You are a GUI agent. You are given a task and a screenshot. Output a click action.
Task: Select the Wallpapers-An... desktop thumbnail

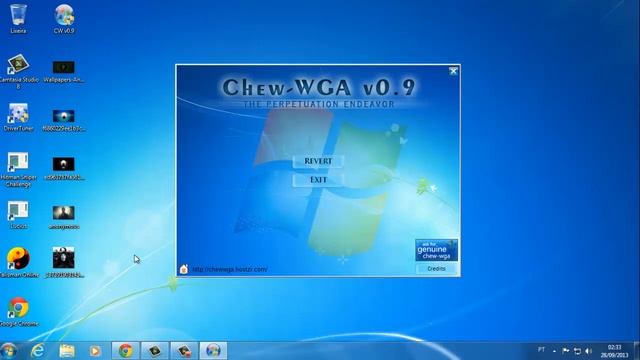[64, 71]
